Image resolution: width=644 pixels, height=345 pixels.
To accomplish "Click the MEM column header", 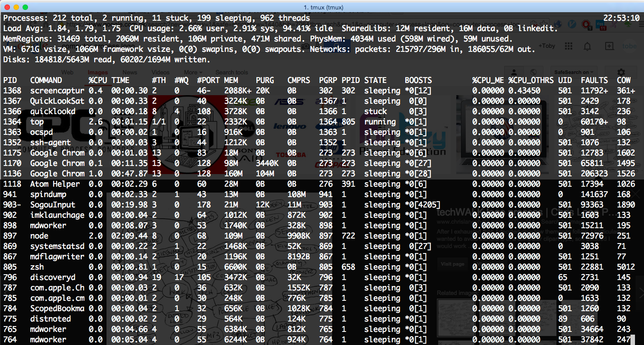I will click(x=232, y=80).
